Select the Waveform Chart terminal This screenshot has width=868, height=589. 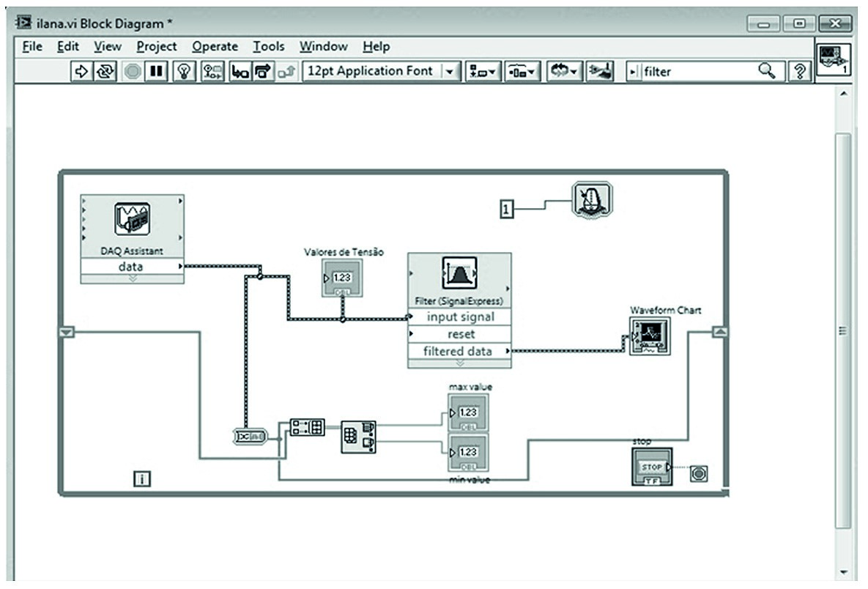(649, 337)
